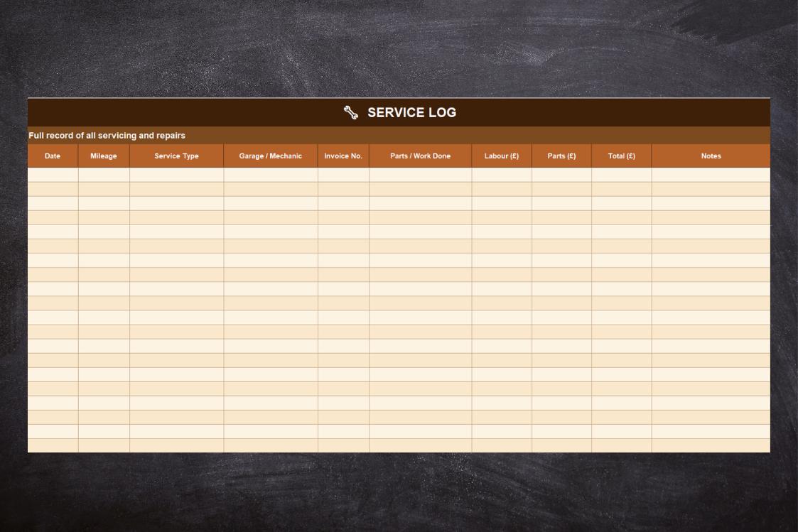Click the Labour (£) column header

point(502,156)
